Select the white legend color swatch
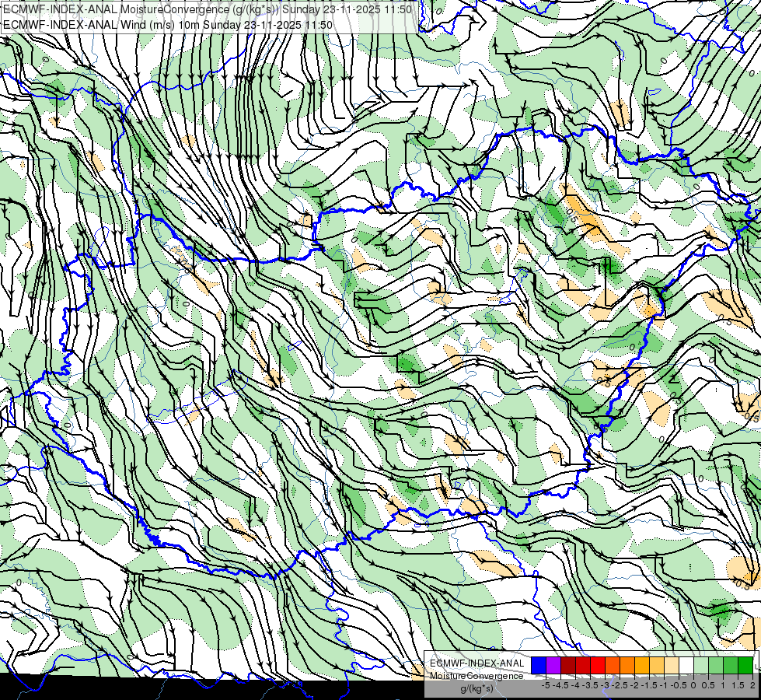The image size is (761, 700). coord(686,665)
